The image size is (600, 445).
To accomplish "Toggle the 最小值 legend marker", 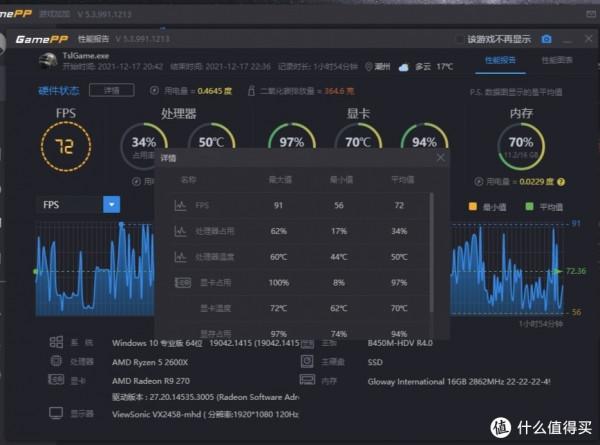I will coord(474,206).
